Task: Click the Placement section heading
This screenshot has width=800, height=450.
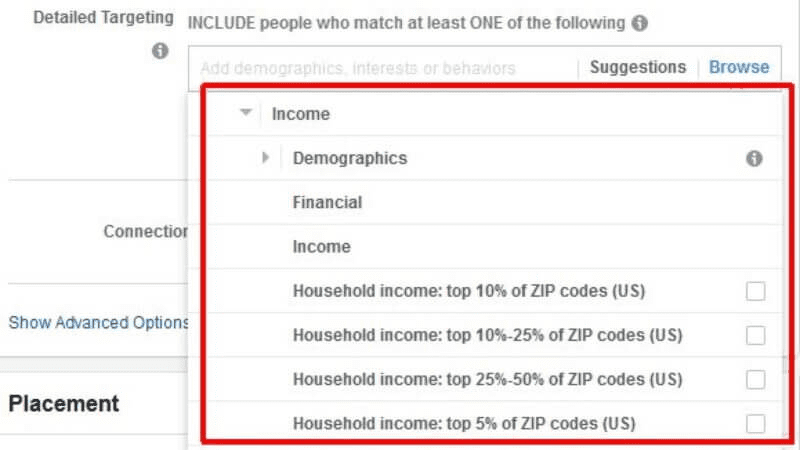Action: click(x=63, y=404)
